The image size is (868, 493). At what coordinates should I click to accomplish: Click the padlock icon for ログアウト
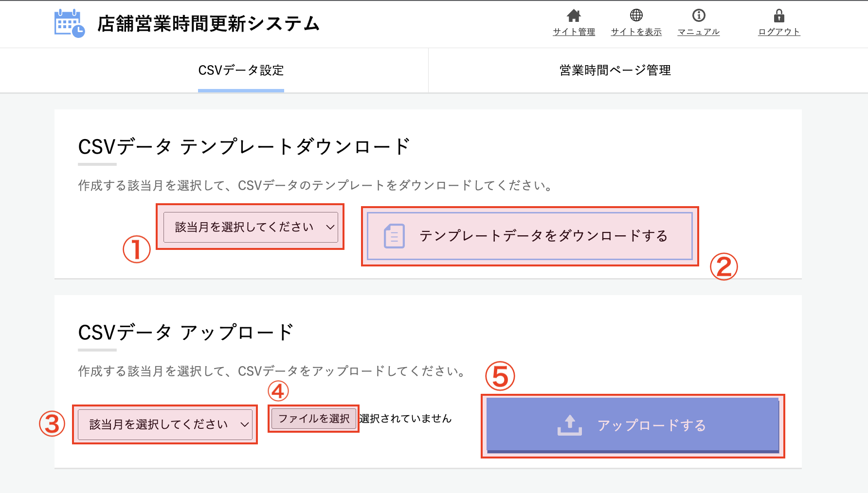[779, 16]
